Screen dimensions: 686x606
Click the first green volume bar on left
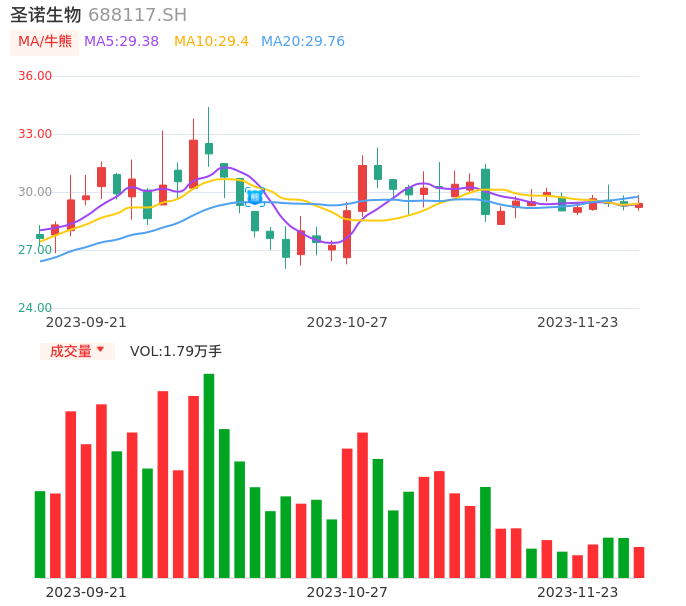tap(40, 534)
